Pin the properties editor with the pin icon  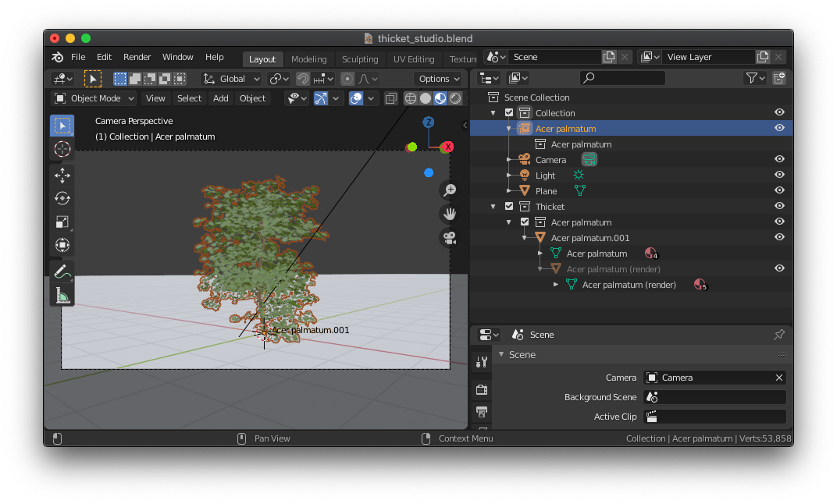click(x=778, y=335)
